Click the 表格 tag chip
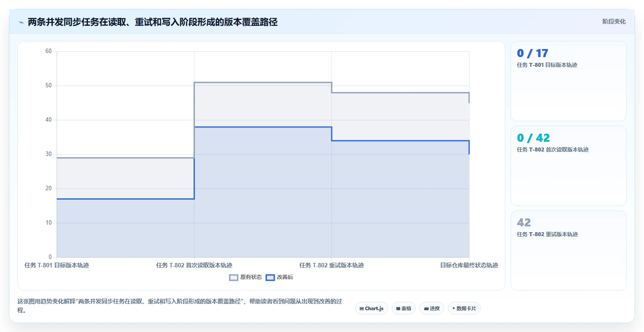The height and width of the screenshot is (332, 644). [404, 308]
